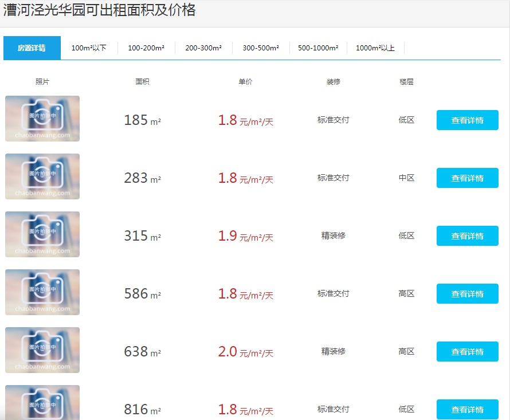
Task: Switch to the 100m²以下 tab
Action: (89, 48)
